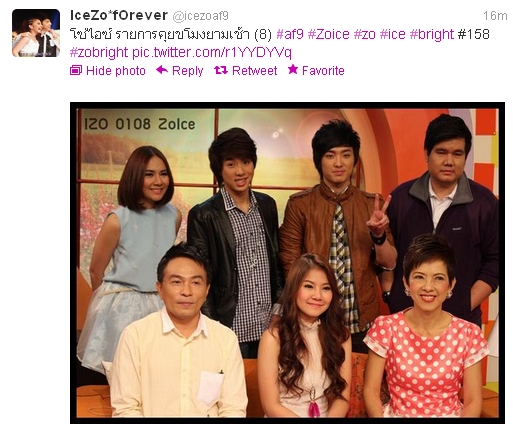Collapse the photo using Hide photo text
This screenshot has width=513, height=432.
click(116, 71)
